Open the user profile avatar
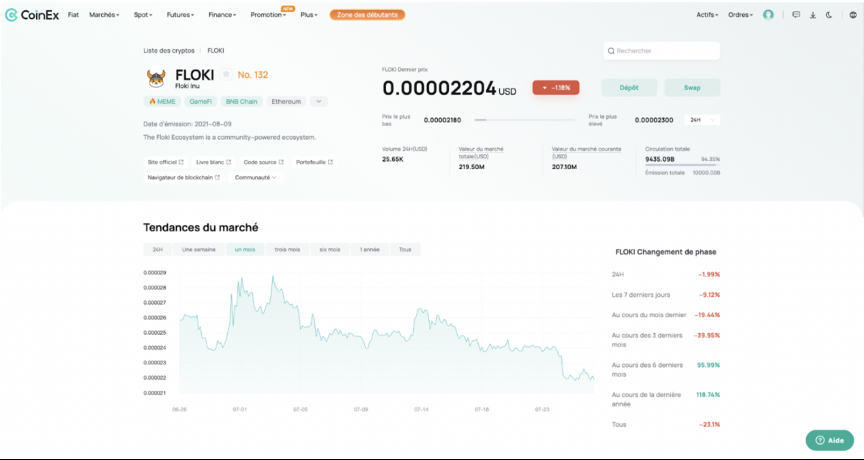 [x=768, y=15]
